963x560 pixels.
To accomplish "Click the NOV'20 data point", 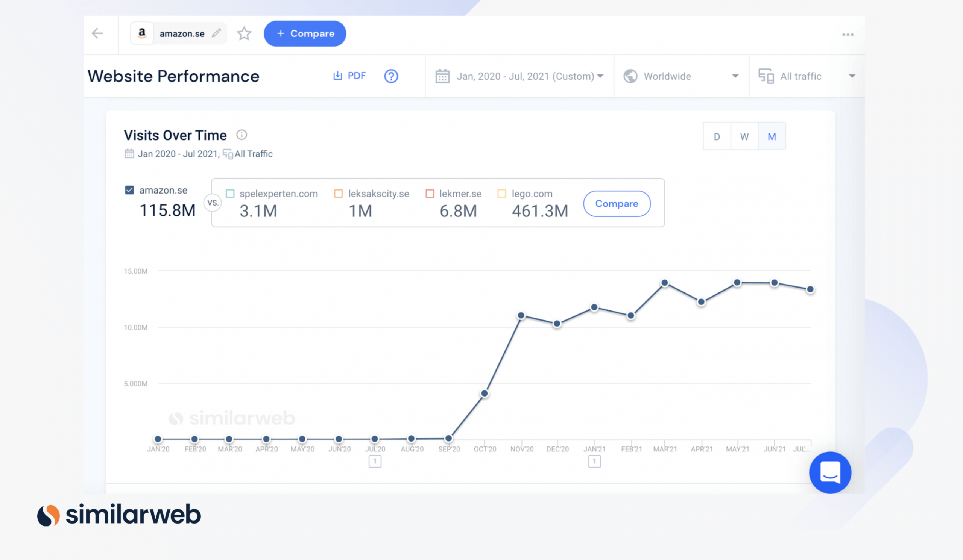I will pyautogui.click(x=521, y=316).
